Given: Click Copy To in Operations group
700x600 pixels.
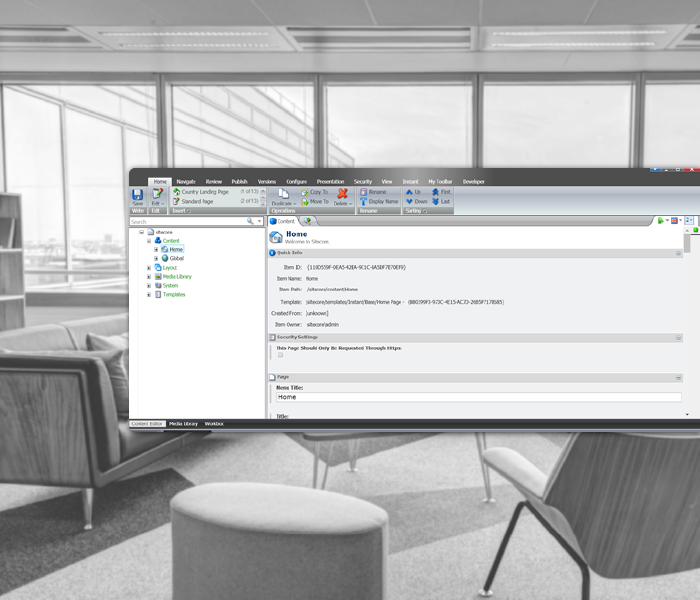Looking at the screenshot, I should pos(317,192).
